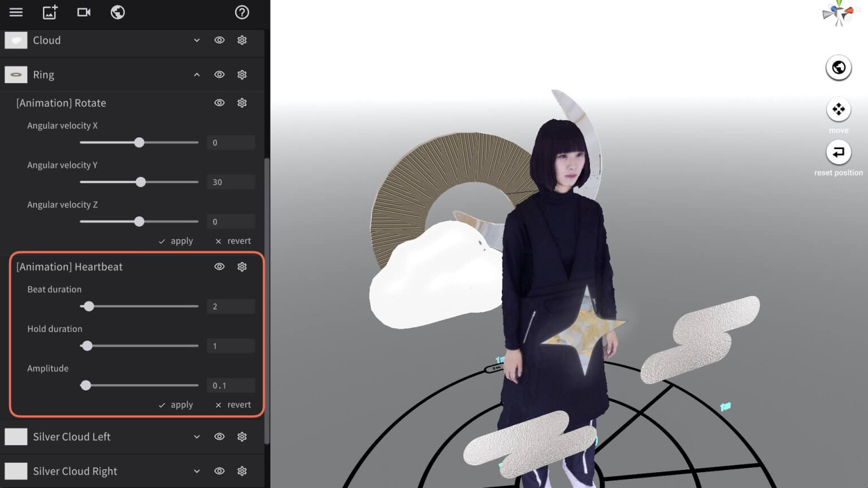Click the add asset icon in the toolbar

50,12
